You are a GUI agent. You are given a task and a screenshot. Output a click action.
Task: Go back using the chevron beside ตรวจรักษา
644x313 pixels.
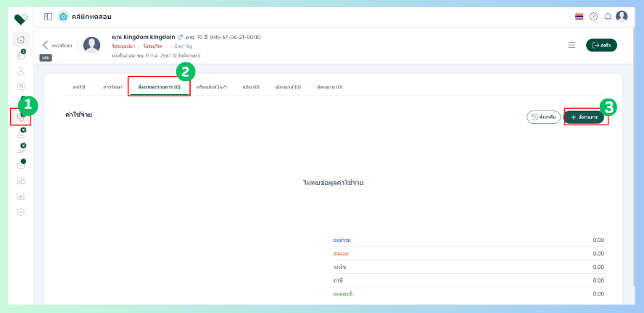tap(45, 45)
